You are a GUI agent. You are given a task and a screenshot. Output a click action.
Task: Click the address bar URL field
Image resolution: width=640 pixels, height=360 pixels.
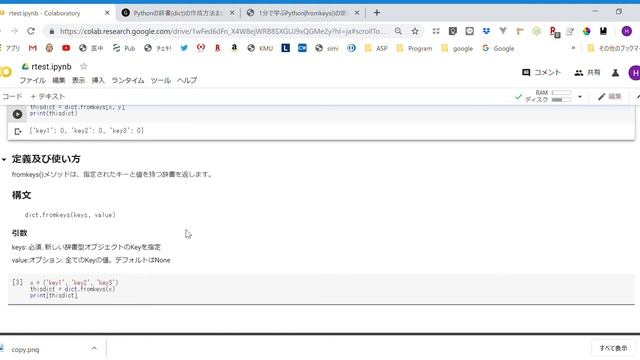tap(222, 31)
